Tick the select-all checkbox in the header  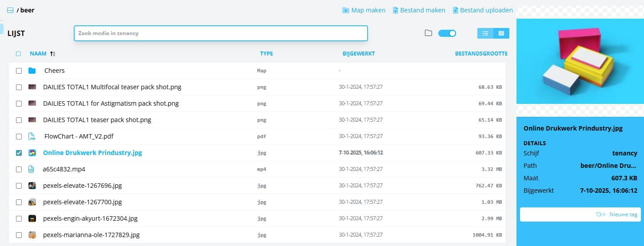[18, 54]
